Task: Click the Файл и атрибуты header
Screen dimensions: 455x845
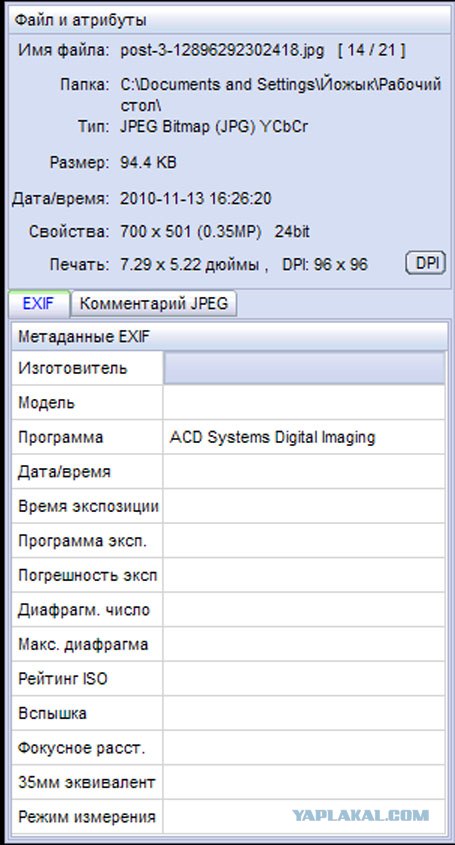Action: pyautogui.click(x=230, y=20)
